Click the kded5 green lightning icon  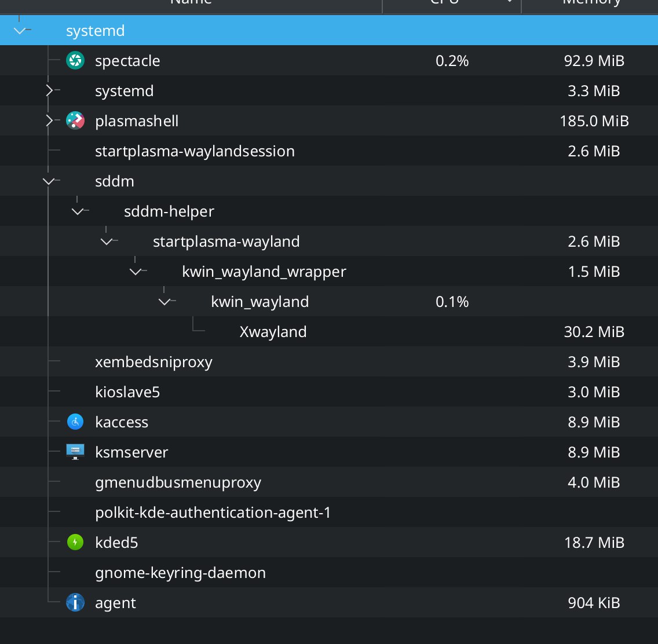75,543
